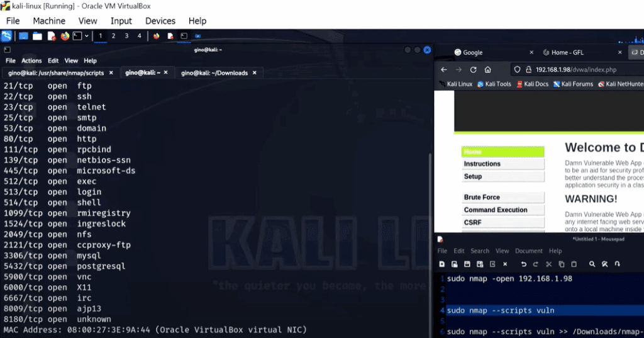
Task: Open the Kali Tools bookmark
Action: tap(498, 84)
